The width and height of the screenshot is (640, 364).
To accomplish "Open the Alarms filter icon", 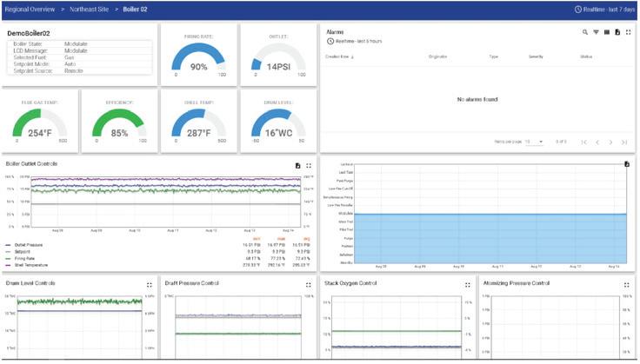I will point(596,32).
